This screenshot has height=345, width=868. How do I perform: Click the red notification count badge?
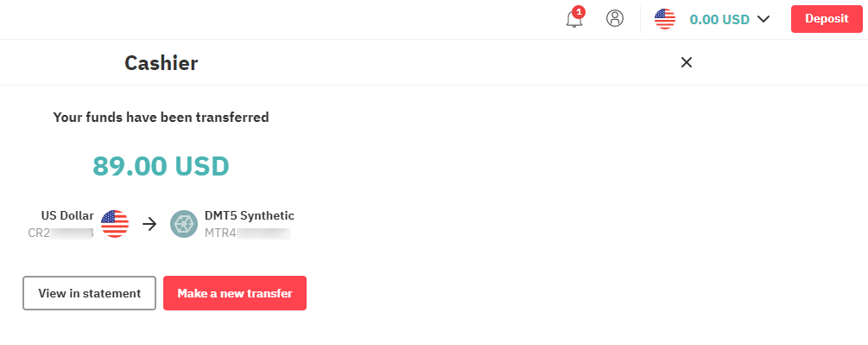pyautogui.click(x=579, y=11)
